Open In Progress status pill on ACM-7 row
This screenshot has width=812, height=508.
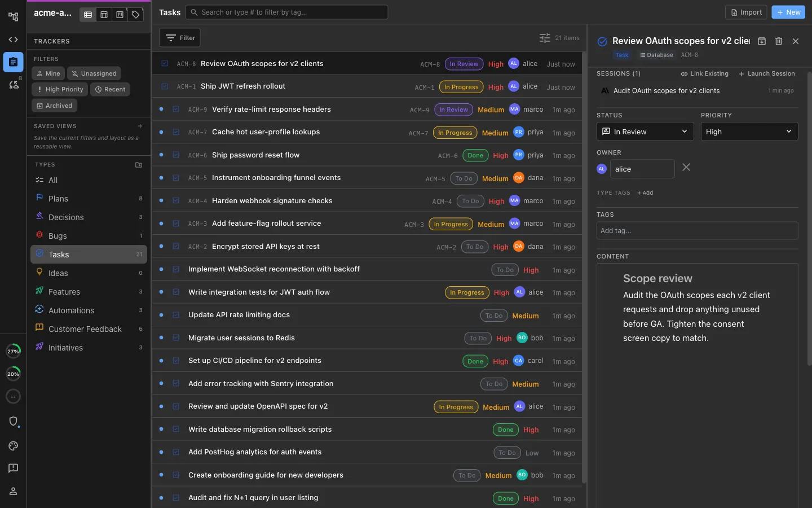(455, 133)
